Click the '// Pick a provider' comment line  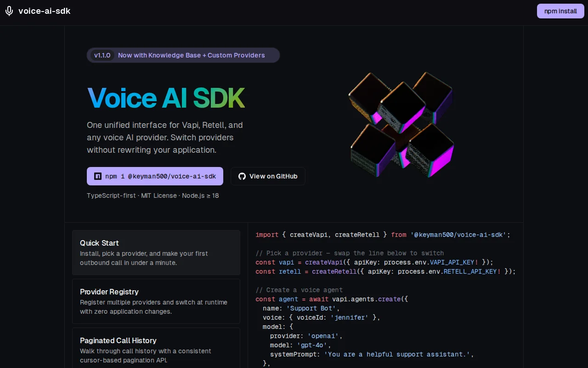point(350,253)
